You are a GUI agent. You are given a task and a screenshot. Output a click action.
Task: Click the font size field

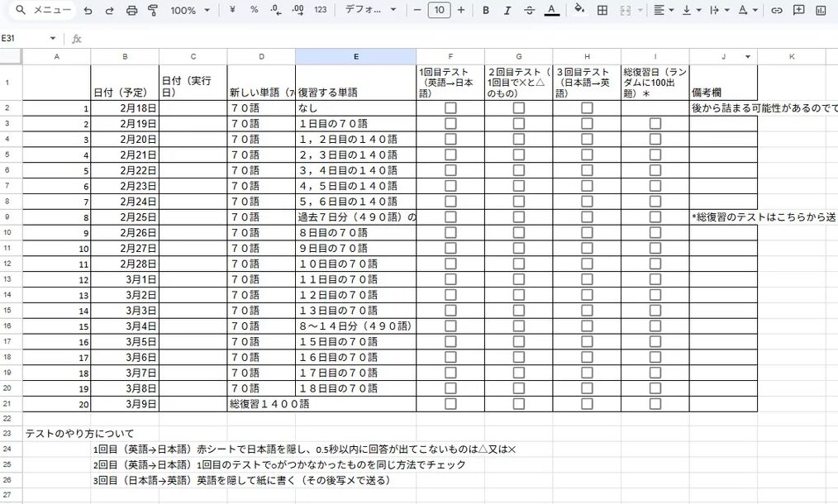click(440, 10)
